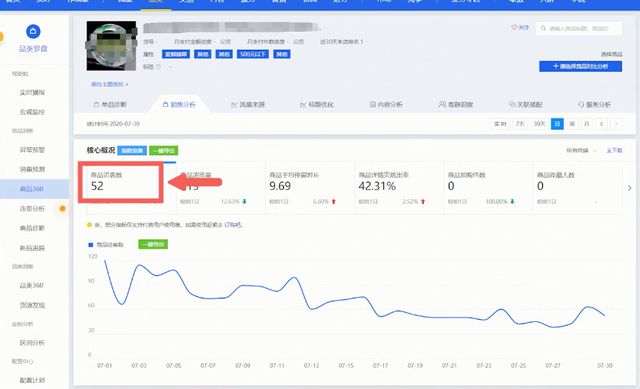
Task: Open the 品类罗盘 home logo icon
Action: point(33,31)
